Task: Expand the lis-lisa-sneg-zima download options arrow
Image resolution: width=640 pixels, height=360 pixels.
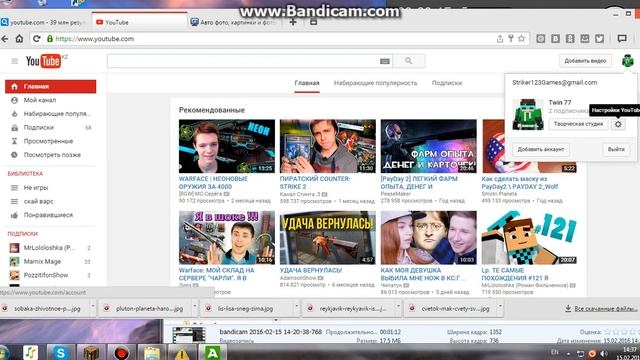Action: coord(297,306)
